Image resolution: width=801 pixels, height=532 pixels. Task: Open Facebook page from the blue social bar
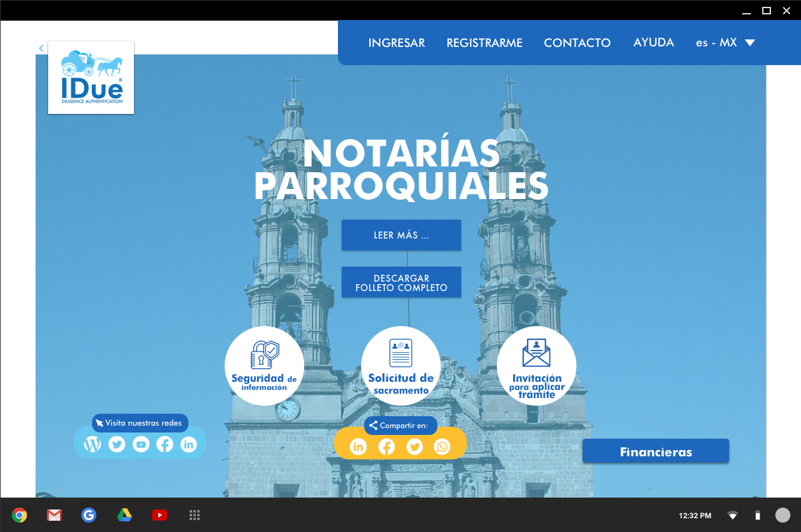pyautogui.click(x=165, y=444)
